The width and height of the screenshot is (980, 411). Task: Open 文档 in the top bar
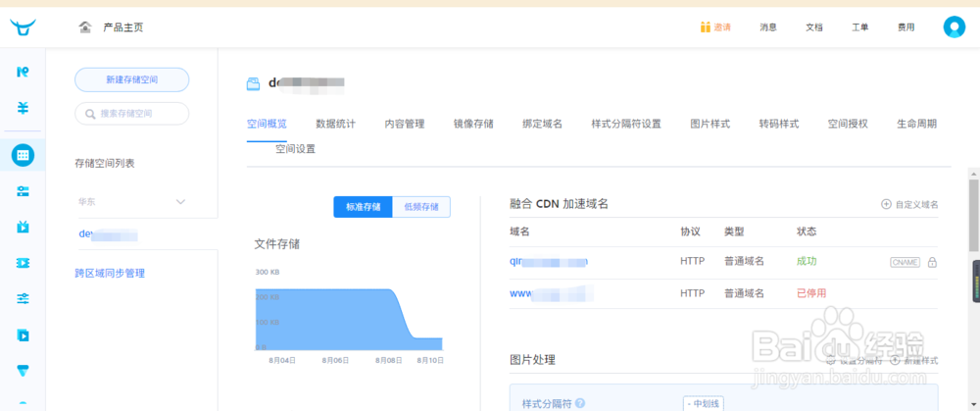814,27
